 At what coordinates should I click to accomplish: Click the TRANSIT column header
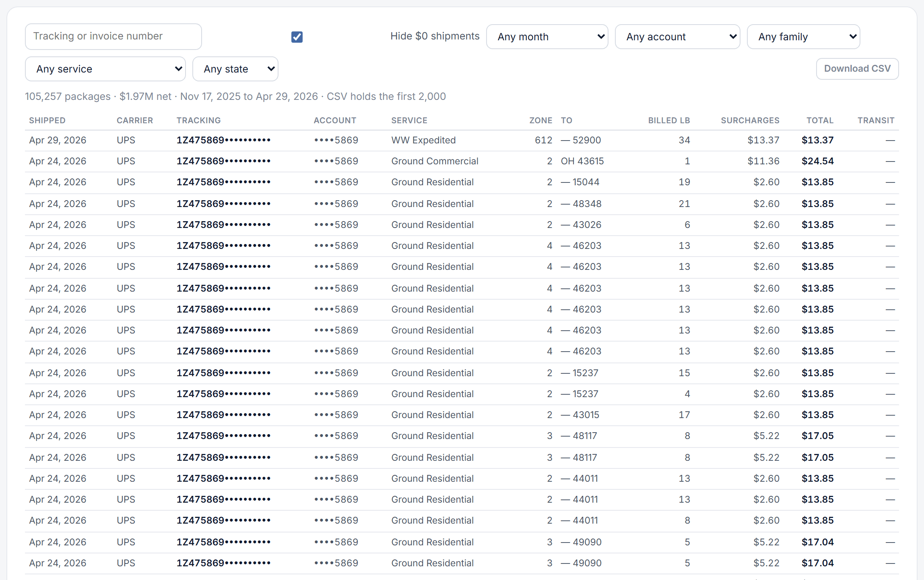876,120
